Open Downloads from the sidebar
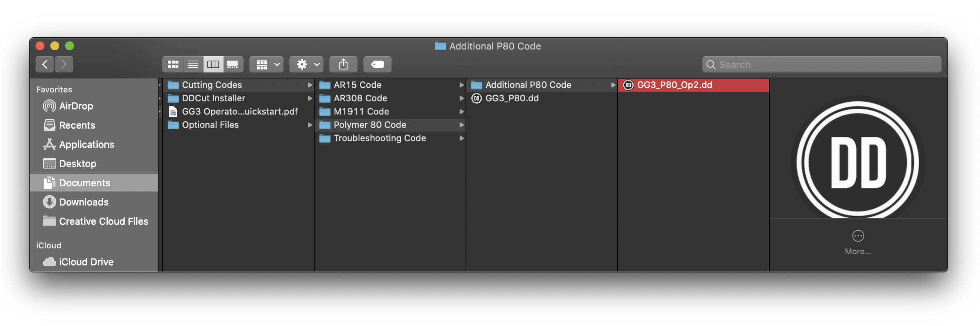The image size is (980, 326). click(x=84, y=202)
